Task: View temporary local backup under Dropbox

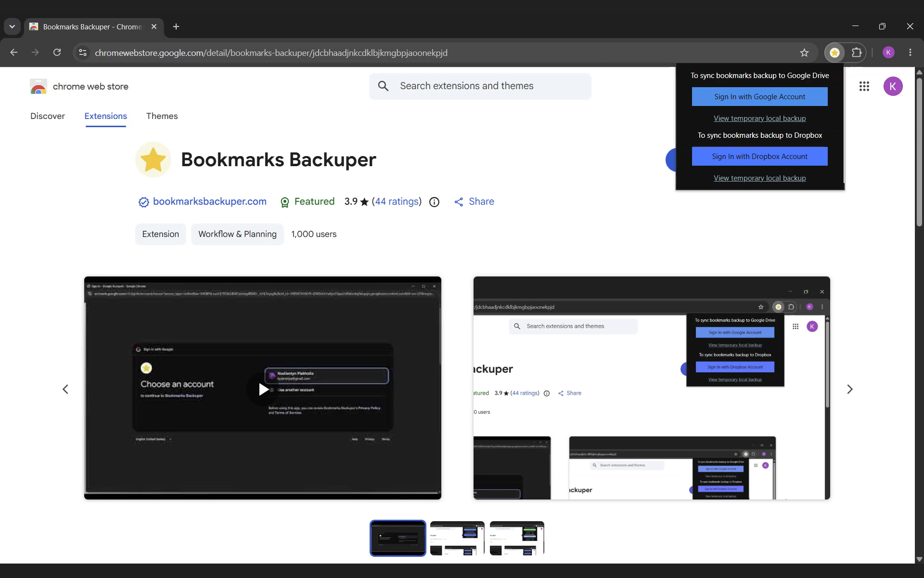Action: point(759,178)
